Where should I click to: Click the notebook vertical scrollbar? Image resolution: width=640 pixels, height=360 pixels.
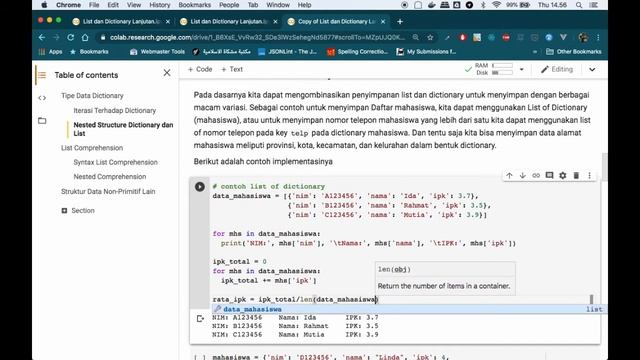tap(604, 167)
